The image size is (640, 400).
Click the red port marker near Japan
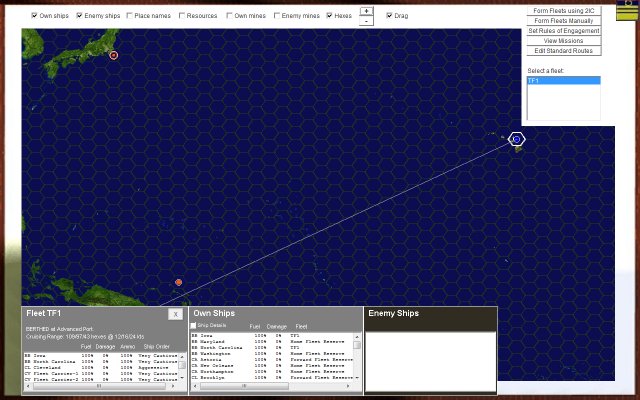[x=113, y=55]
